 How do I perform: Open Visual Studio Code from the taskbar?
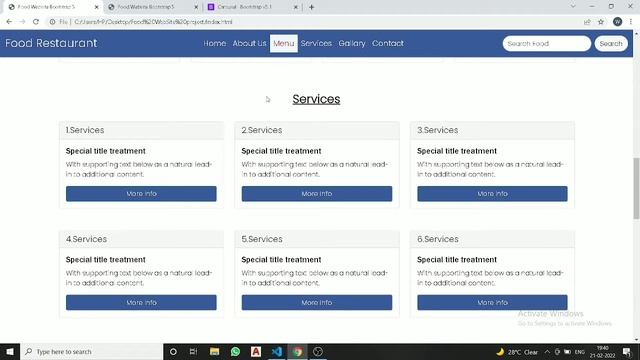(x=277, y=351)
